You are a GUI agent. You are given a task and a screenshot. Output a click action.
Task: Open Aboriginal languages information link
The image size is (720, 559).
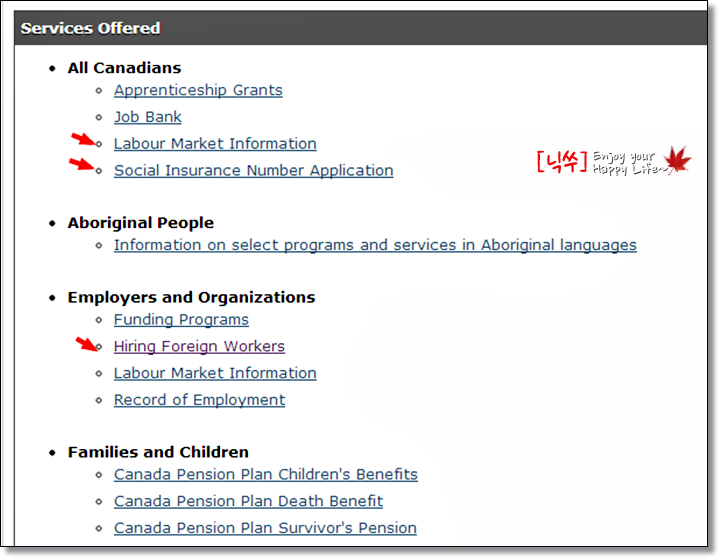click(375, 245)
